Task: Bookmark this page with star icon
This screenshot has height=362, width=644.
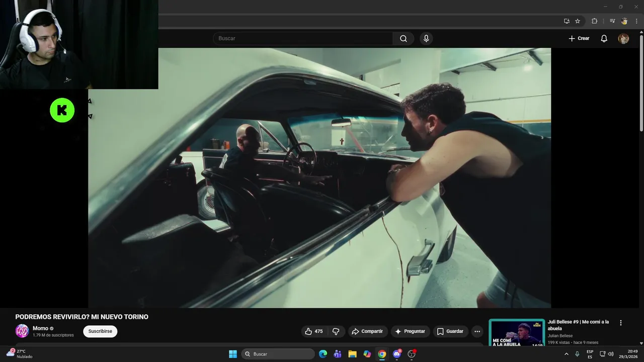Action: (x=578, y=21)
